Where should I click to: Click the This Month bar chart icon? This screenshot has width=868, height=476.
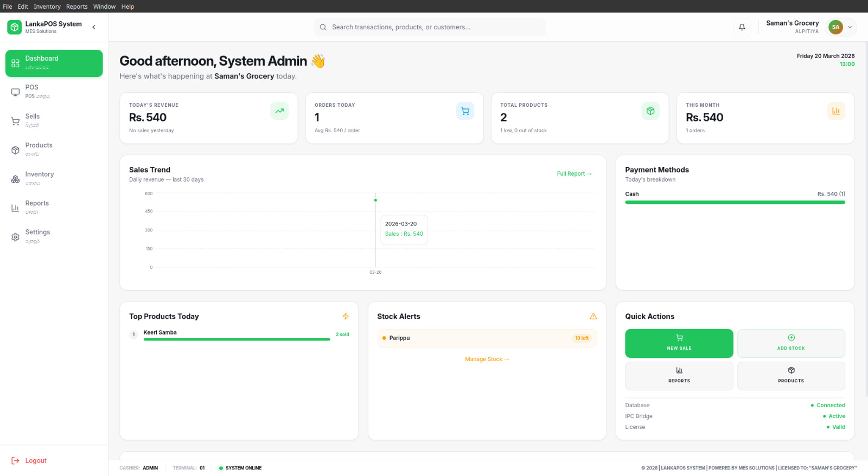(836, 111)
